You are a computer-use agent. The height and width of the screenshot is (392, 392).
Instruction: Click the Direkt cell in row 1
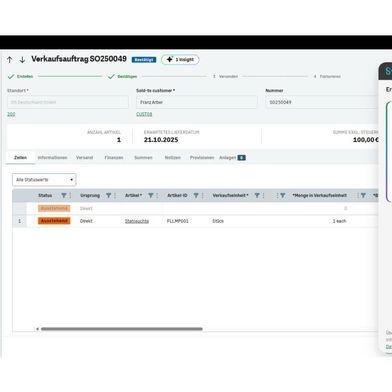(86, 221)
